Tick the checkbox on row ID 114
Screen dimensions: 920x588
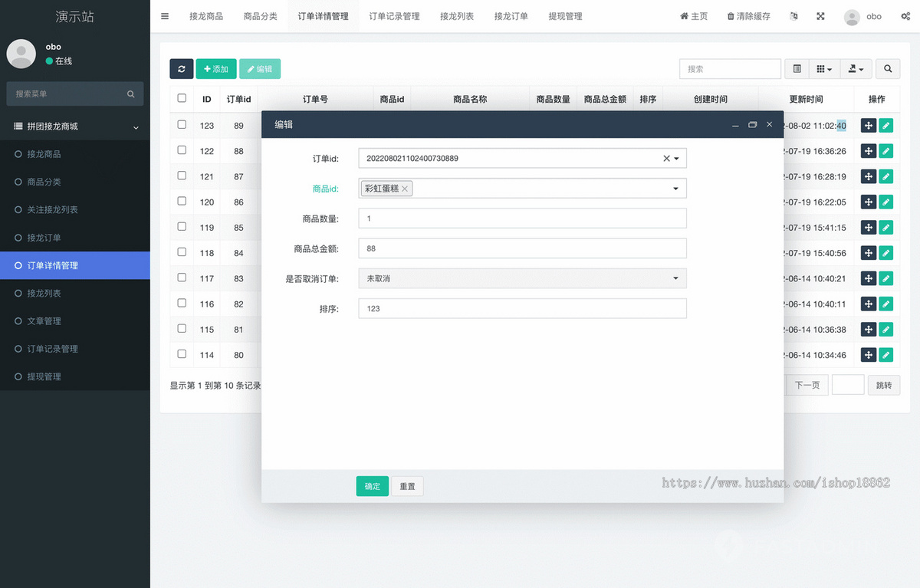pyautogui.click(x=181, y=354)
